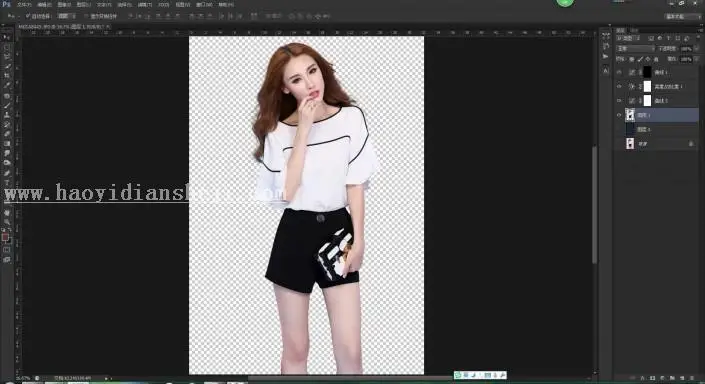The width and height of the screenshot is (705, 384).
Task: Open status bar document info arrow
Action: [x=107, y=378]
